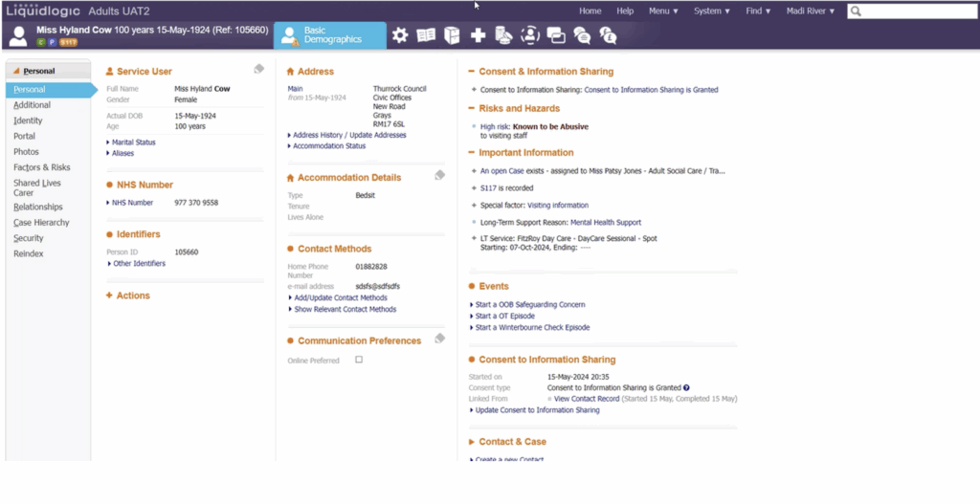
Task: Select Personal in the sidebar list
Action: pos(52,90)
